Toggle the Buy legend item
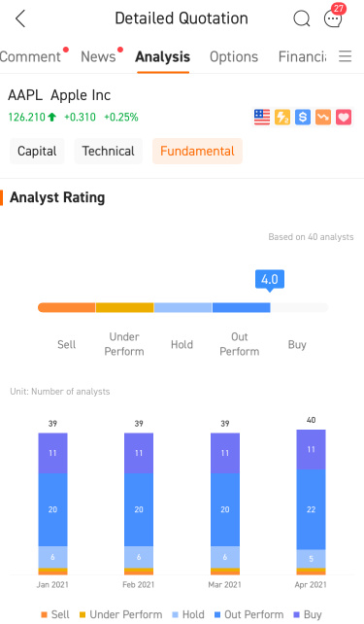This screenshot has width=364, height=624. [307, 614]
